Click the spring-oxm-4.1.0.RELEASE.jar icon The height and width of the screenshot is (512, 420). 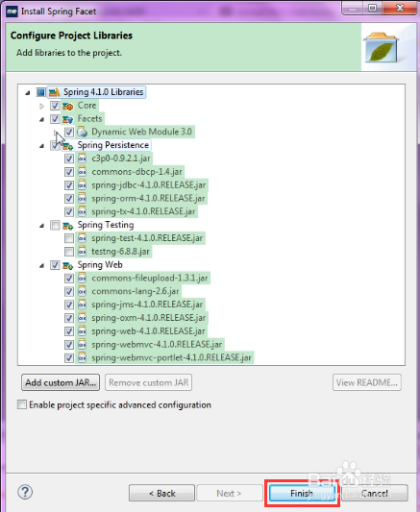(82, 318)
